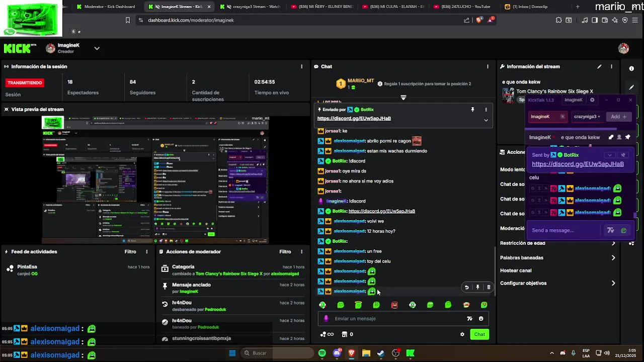Click the Brave Rewards triangle icon
The width and height of the screenshot is (644, 362).
[x=491, y=20]
